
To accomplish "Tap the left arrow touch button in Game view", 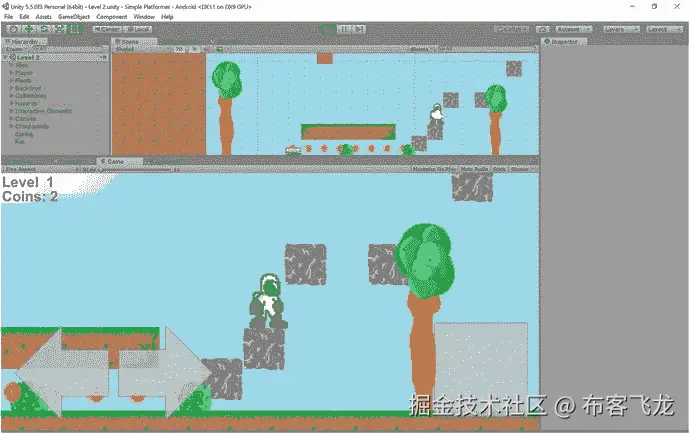I will point(62,373).
